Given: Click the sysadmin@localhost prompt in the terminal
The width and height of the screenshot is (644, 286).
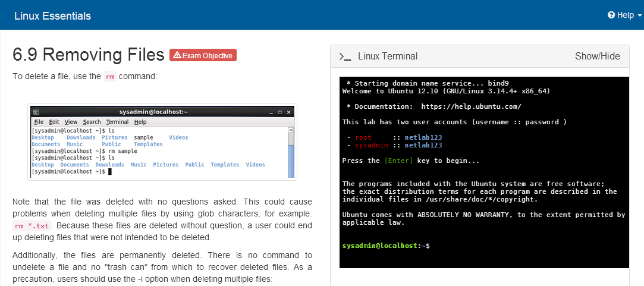Looking at the screenshot, I should [x=386, y=246].
